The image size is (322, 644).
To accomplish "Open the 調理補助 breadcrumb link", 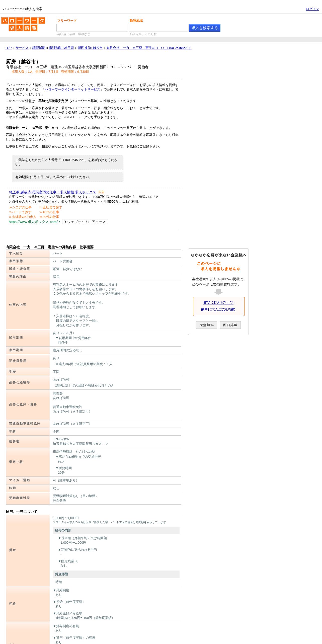I will [x=39, y=48].
